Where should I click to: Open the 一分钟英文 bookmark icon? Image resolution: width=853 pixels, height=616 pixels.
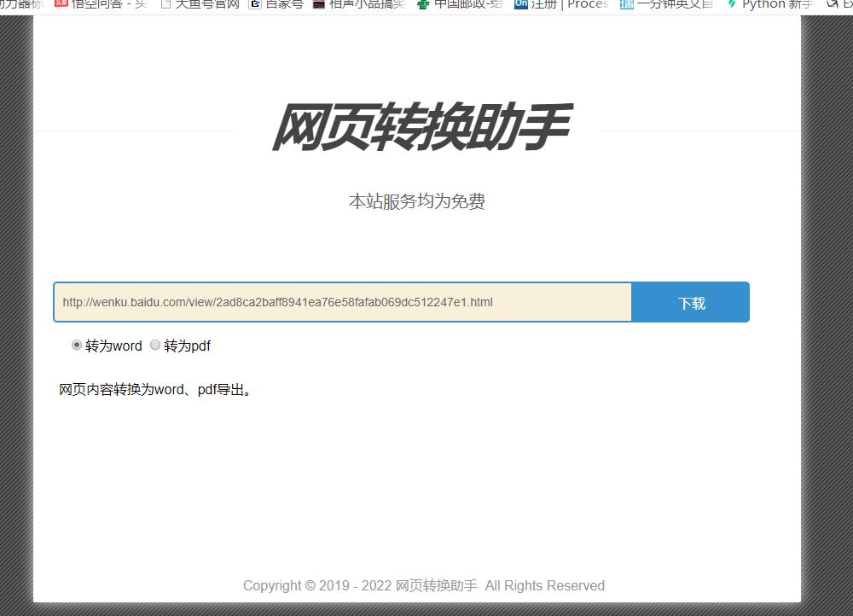(626, 5)
